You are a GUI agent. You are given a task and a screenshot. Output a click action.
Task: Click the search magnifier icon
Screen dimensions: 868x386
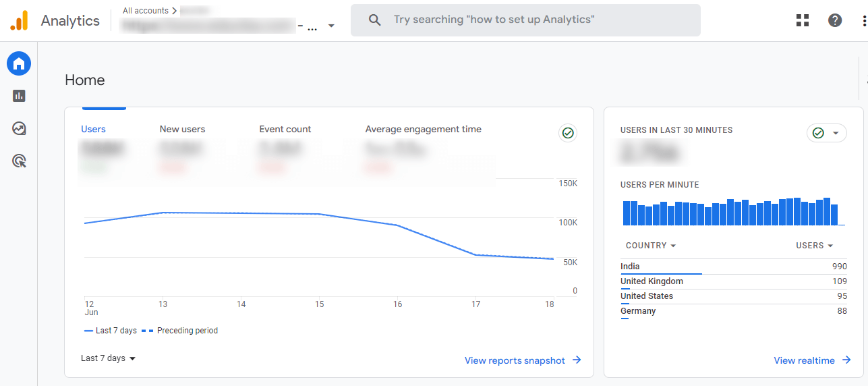click(375, 20)
